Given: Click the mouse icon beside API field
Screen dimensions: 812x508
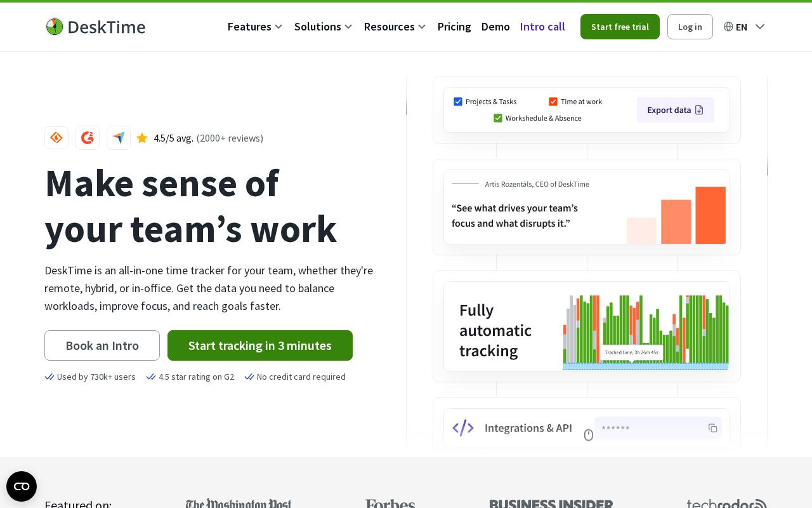Looking at the screenshot, I should click(588, 434).
